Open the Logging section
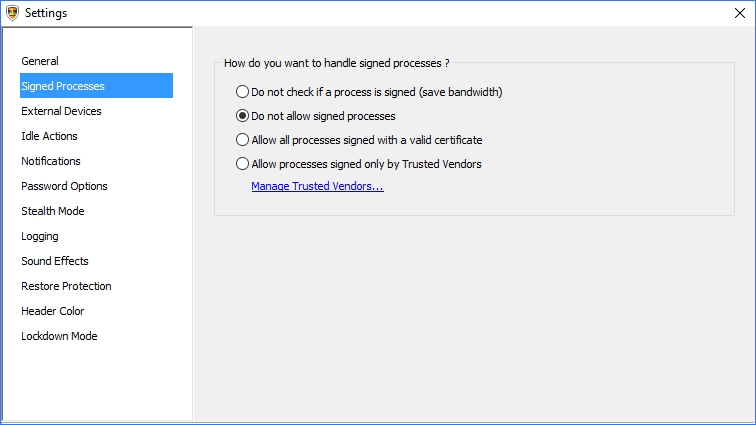The width and height of the screenshot is (756, 425). pyautogui.click(x=40, y=236)
